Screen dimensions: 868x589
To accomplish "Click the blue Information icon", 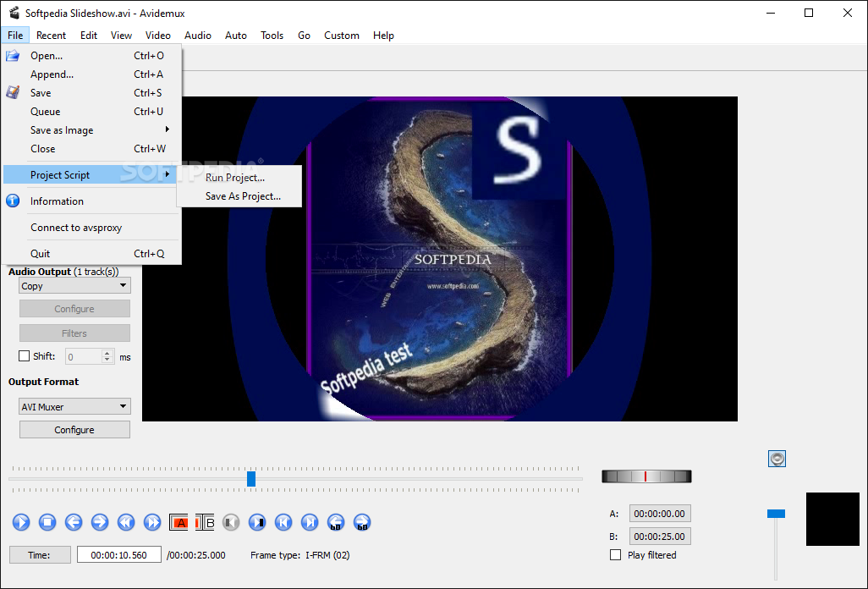I will point(13,201).
